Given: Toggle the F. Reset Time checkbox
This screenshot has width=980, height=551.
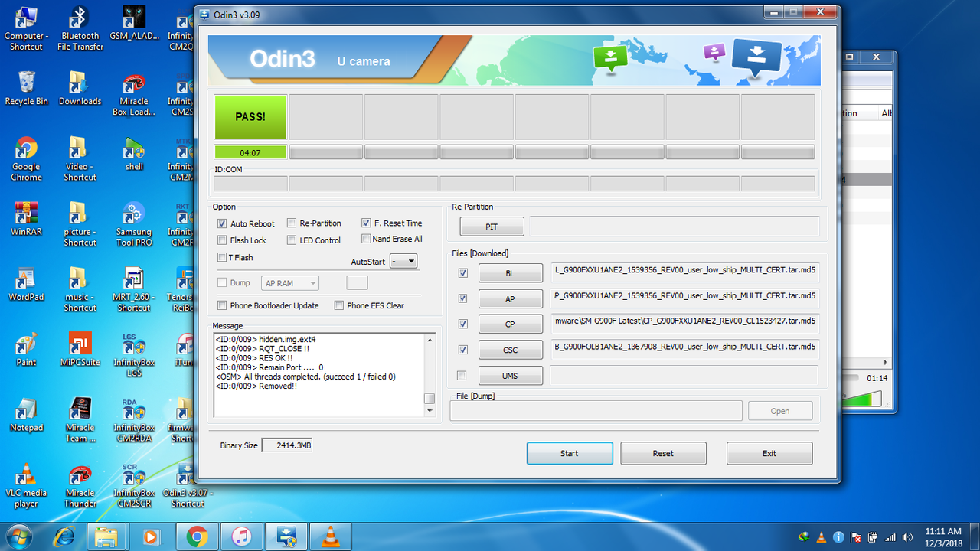Looking at the screenshot, I should tap(366, 223).
